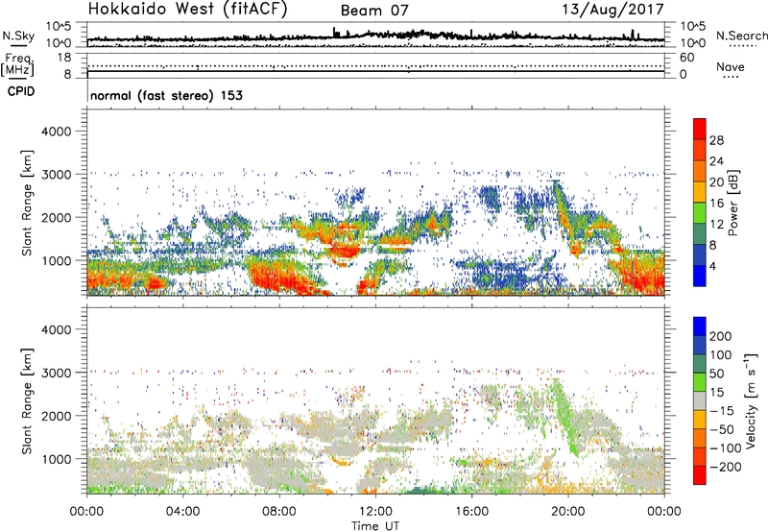Click the 'Power [dB]' color bar label
Viewport: 768px width, 532px height.
point(732,203)
